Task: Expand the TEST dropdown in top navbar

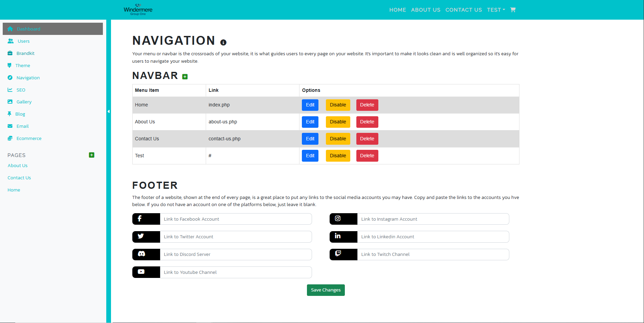Action: click(x=496, y=10)
